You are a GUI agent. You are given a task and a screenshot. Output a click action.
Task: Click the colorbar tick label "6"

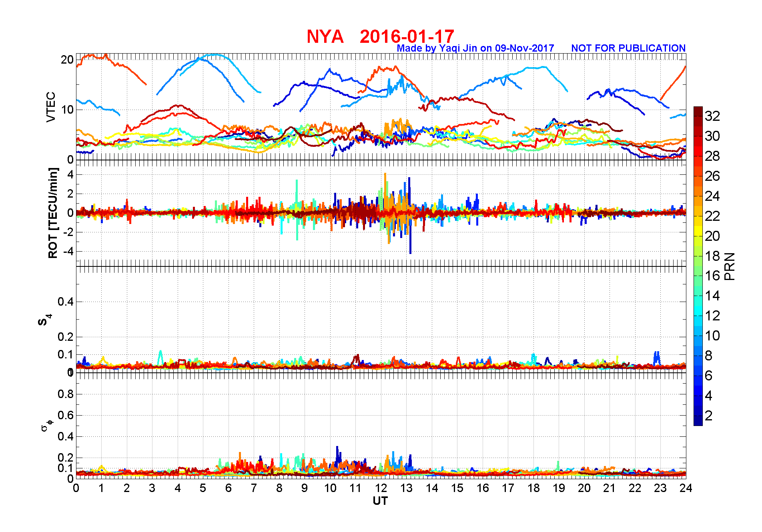(708, 376)
